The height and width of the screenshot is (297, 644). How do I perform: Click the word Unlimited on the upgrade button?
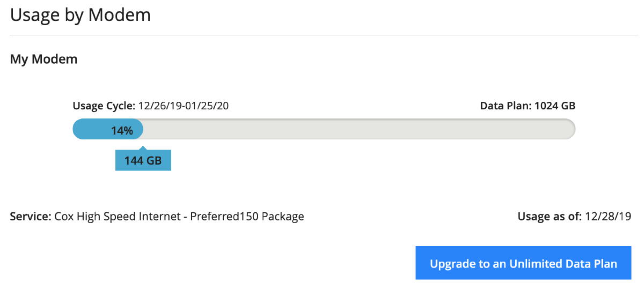pyautogui.click(x=536, y=263)
